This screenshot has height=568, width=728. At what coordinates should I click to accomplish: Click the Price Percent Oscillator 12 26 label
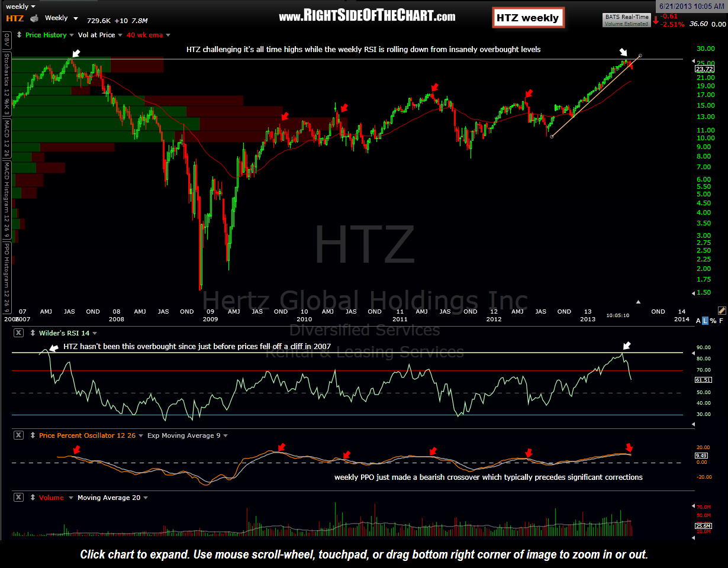tap(87, 436)
